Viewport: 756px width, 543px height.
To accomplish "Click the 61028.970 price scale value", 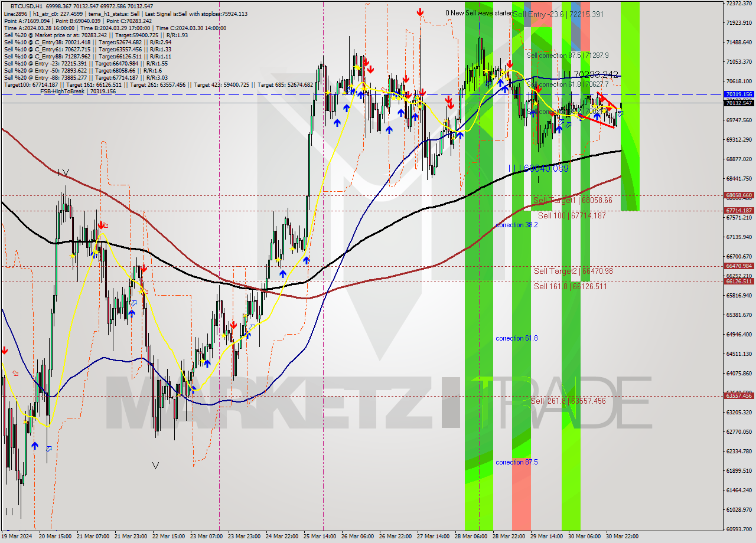I will click(739, 510).
